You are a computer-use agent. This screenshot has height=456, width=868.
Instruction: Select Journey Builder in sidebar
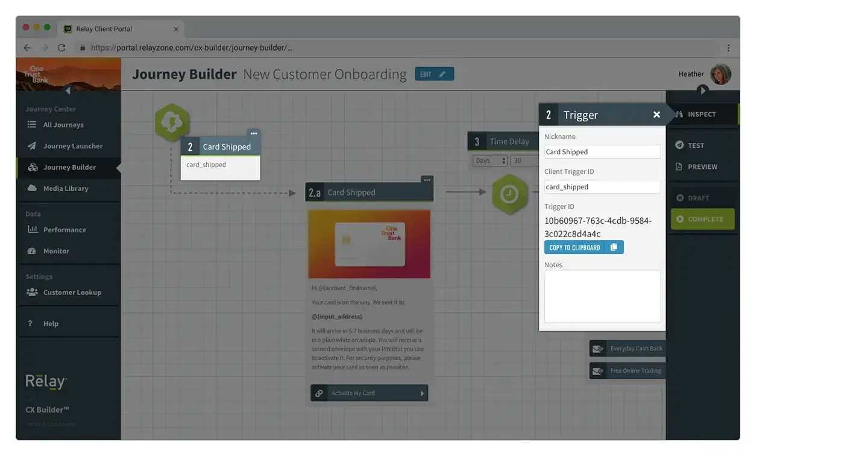coord(68,167)
